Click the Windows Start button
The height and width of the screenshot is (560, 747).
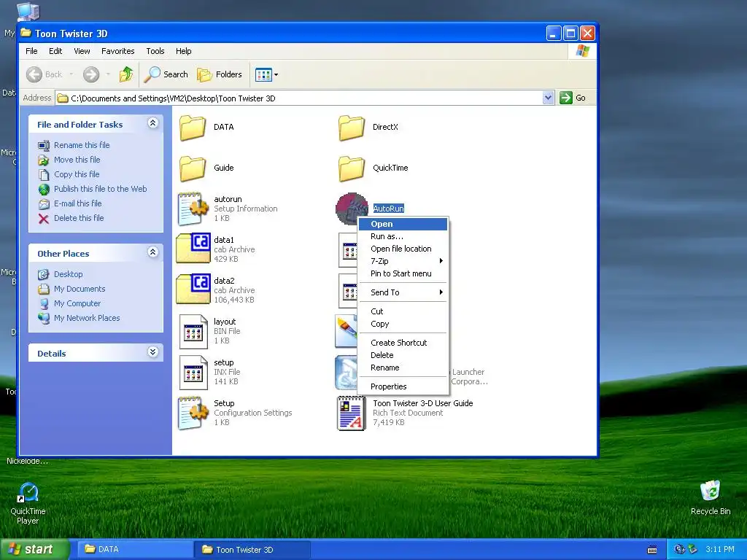click(34, 549)
